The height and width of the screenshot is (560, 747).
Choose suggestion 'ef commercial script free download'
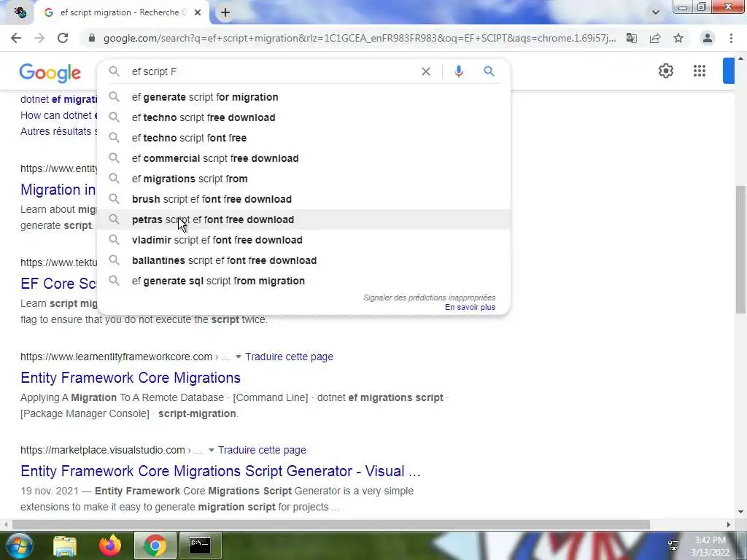(x=303, y=158)
